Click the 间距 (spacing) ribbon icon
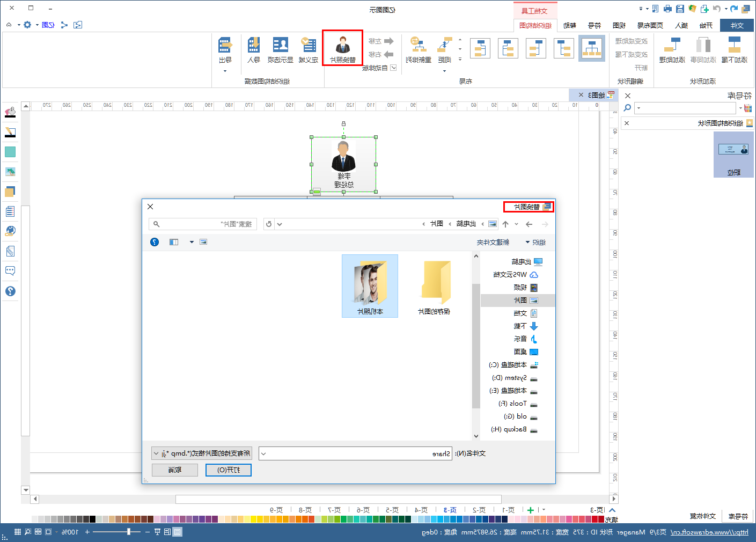Screen dimensions: 756x542 click(x=445, y=50)
